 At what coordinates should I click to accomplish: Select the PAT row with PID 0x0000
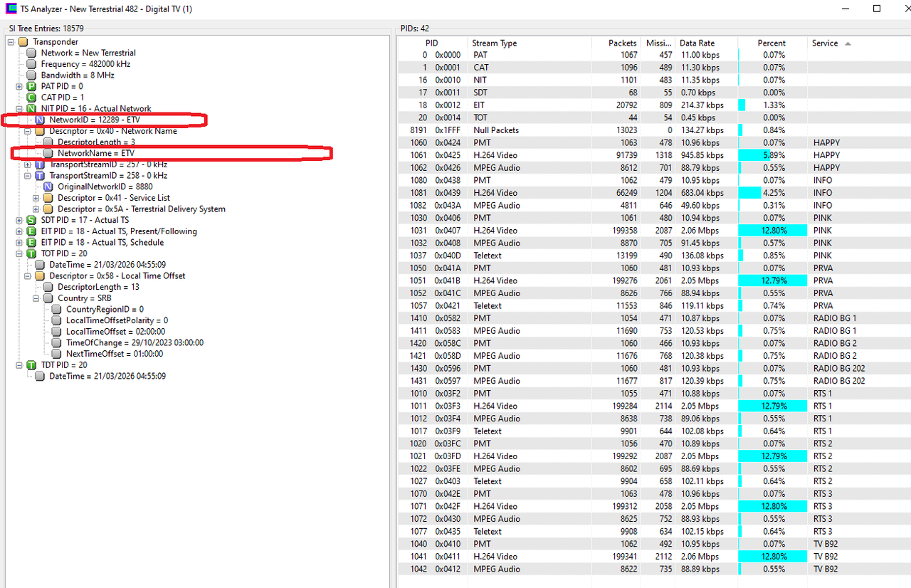pyautogui.click(x=654, y=55)
